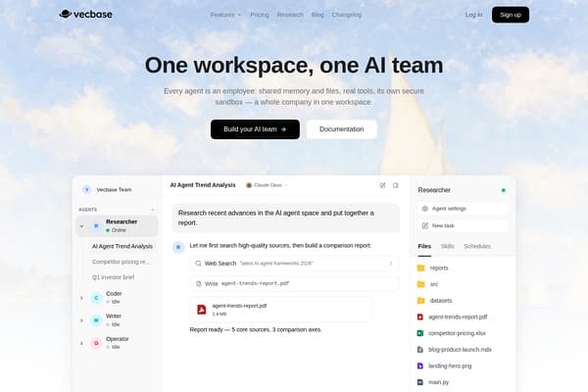This screenshot has height=392, width=588.
Task: Click Build your AI team button
Action: [255, 129]
